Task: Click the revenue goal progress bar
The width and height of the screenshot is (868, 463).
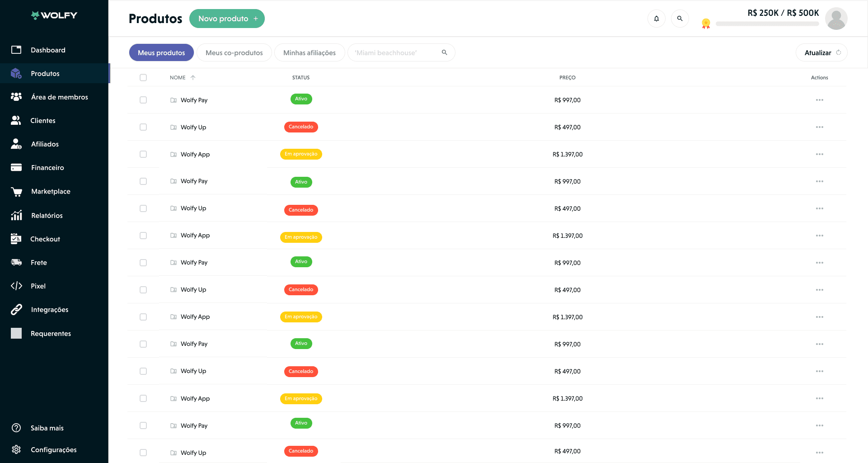Action: pyautogui.click(x=767, y=24)
